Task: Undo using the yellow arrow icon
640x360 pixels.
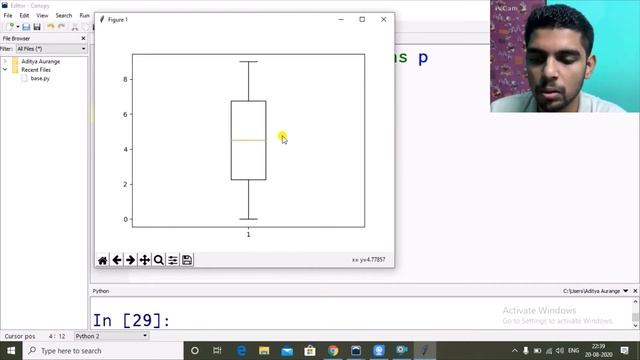Action: 51,27
